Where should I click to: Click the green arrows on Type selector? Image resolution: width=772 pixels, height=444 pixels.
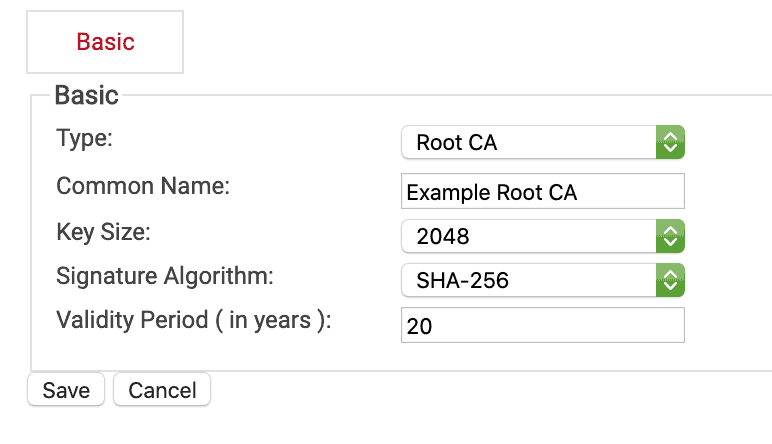[x=670, y=142]
